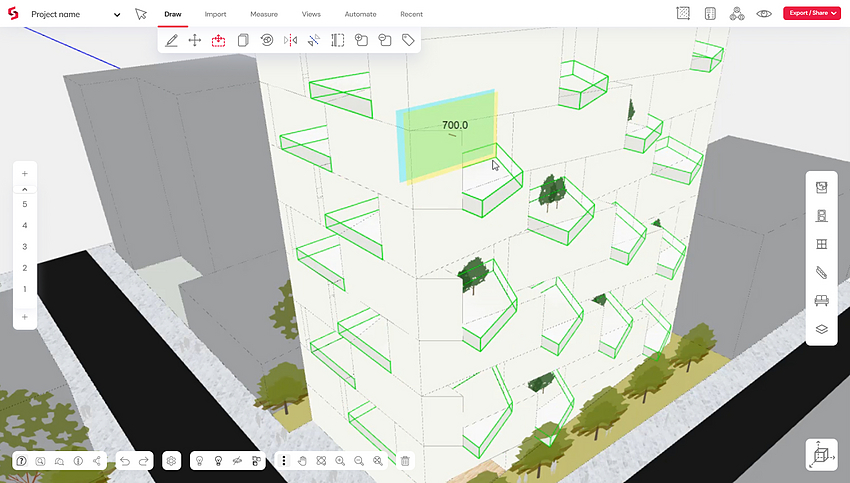Toggle visibility with the eye icon
The width and height of the screenshot is (850, 483).
[764, 14]
